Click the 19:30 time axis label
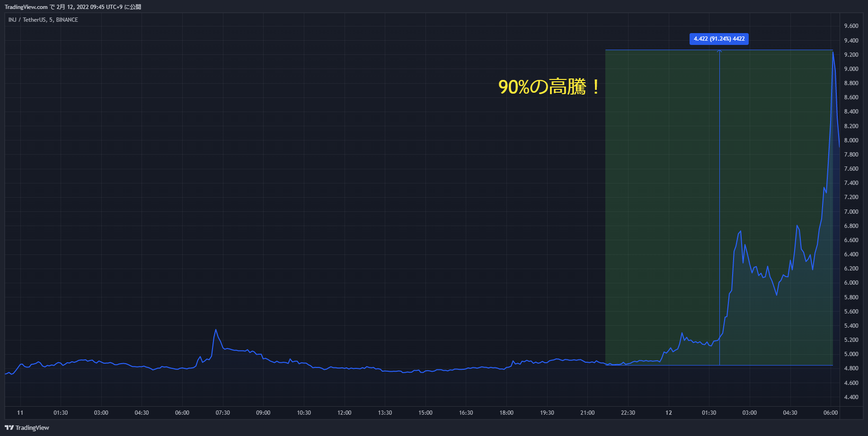This screenshot has width=868, height=436. 547,413
